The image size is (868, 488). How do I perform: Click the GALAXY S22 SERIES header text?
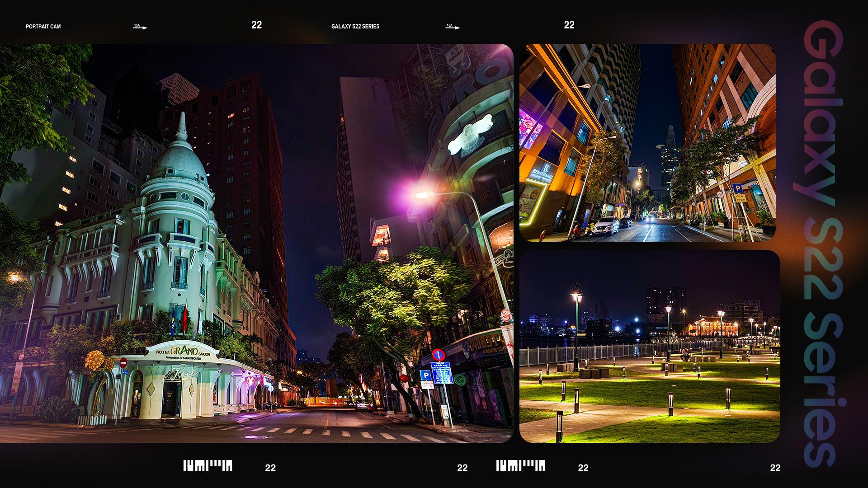point(355,27)
